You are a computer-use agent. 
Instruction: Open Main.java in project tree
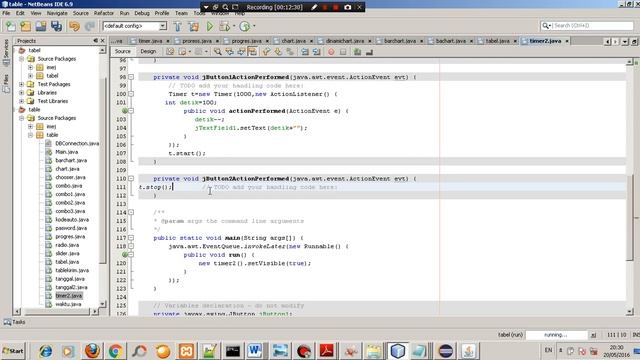click(x=67, y=152)
